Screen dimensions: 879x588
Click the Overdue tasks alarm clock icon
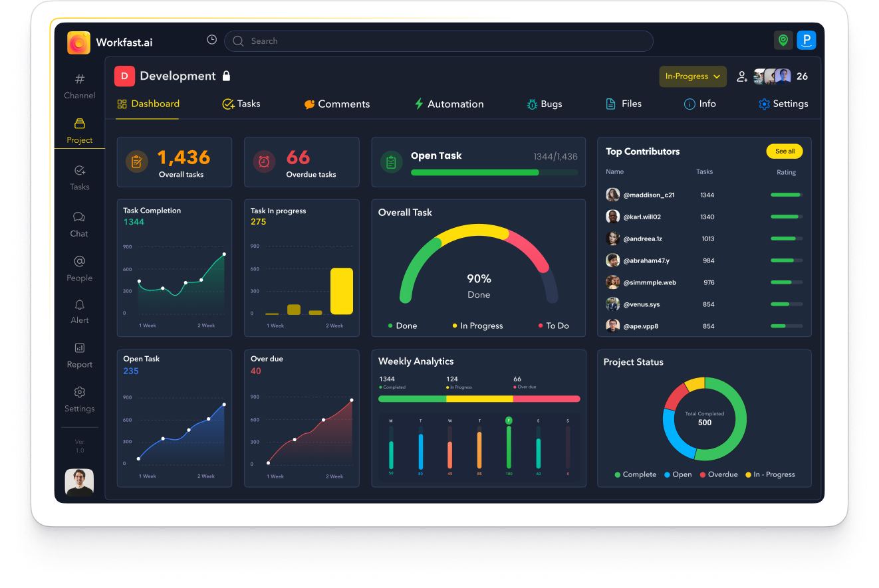[x=264, y=161]
